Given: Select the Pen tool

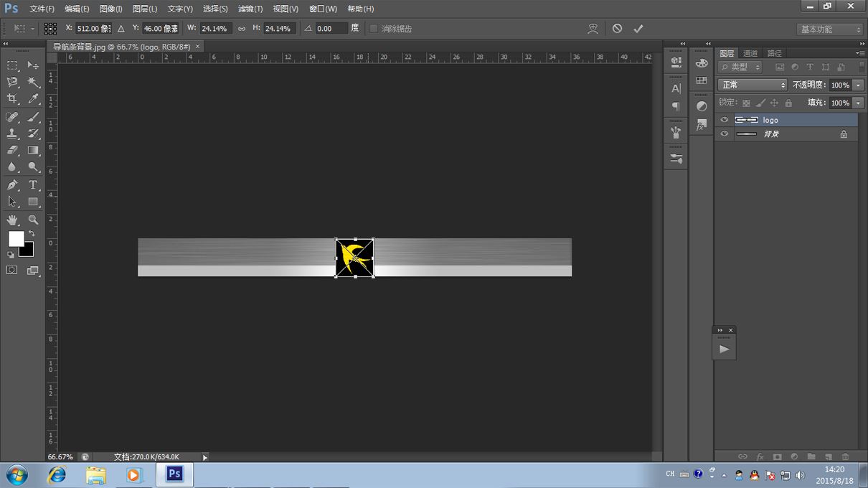Looking at the screenshot, I should pos(12,185).
